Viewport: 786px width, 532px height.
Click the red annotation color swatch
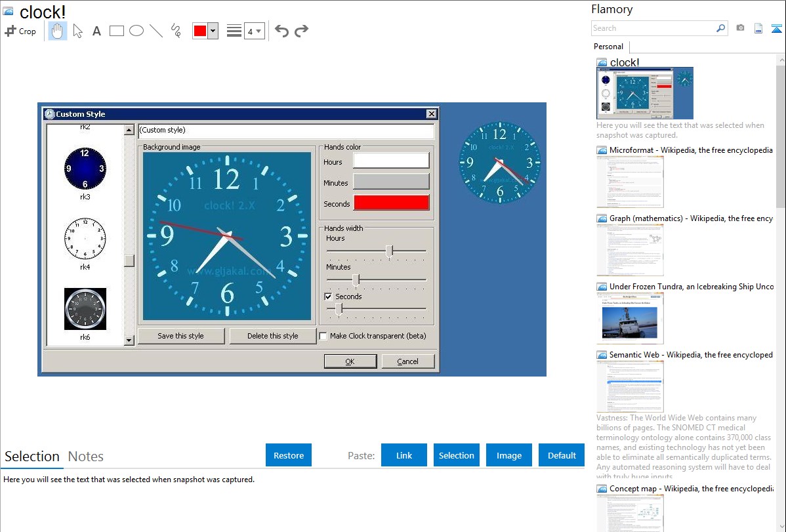[x=200, y=31]
